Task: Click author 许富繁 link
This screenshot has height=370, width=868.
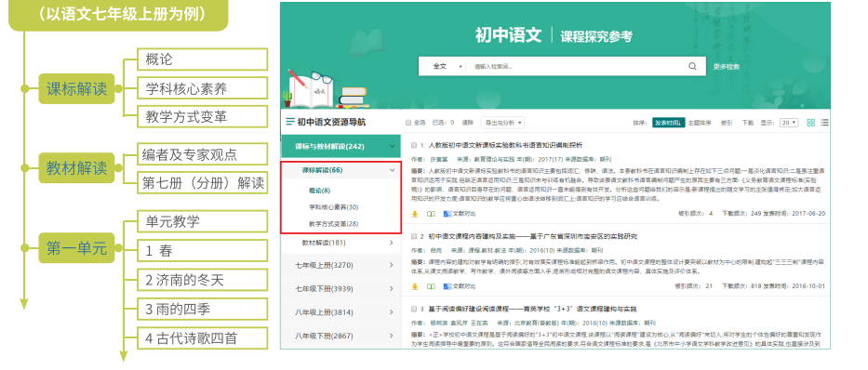Action: [x=439, y=158]
